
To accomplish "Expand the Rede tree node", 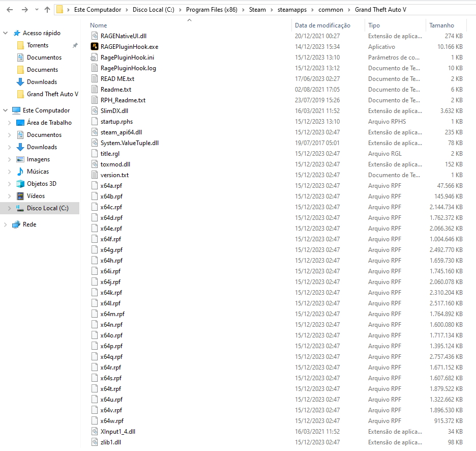I will tap(5, 224).
